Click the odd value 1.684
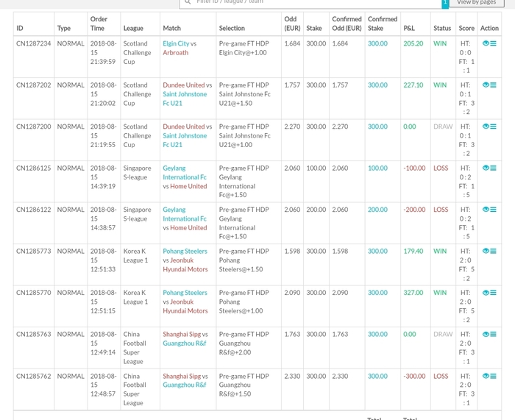This screenshot has width=515, height=420. click(292, 43)
